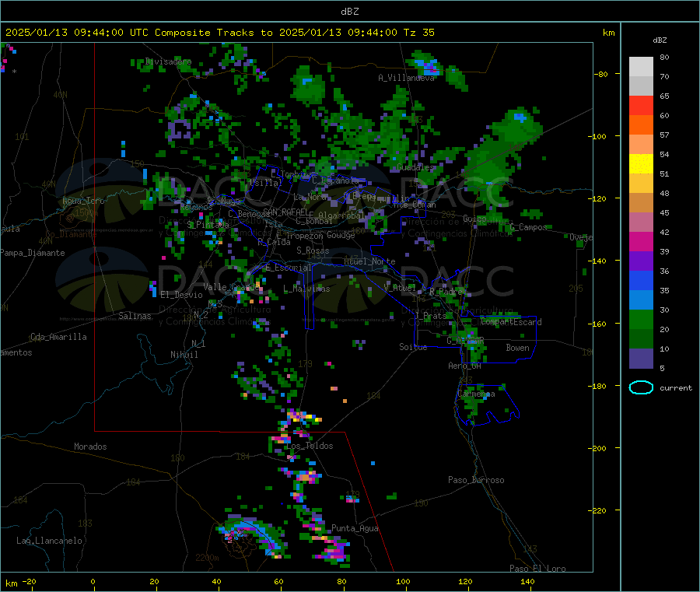Click the 65 dBZ red color swatch
The image size is (700, 592).
pyautogui.click(x=641, y=105)
